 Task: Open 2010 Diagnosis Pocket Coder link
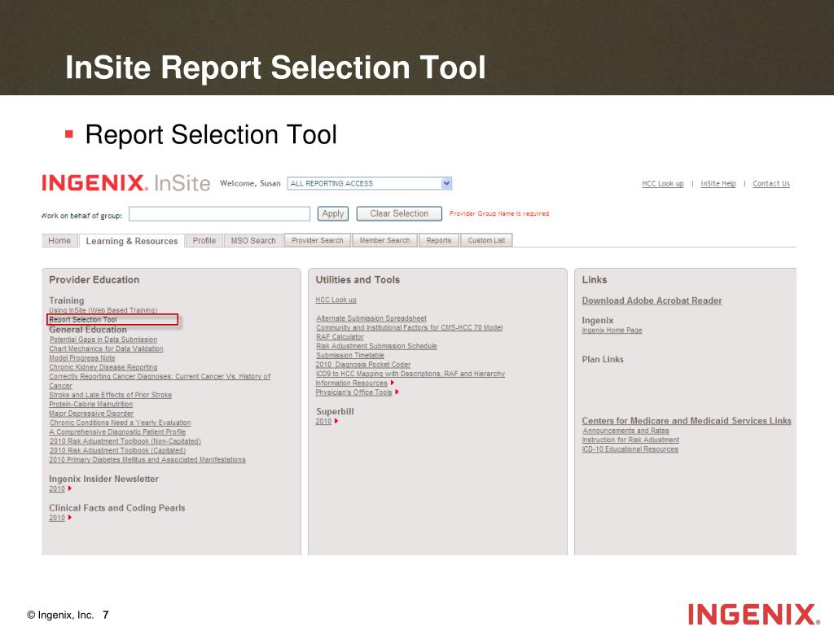pos(363,365)
